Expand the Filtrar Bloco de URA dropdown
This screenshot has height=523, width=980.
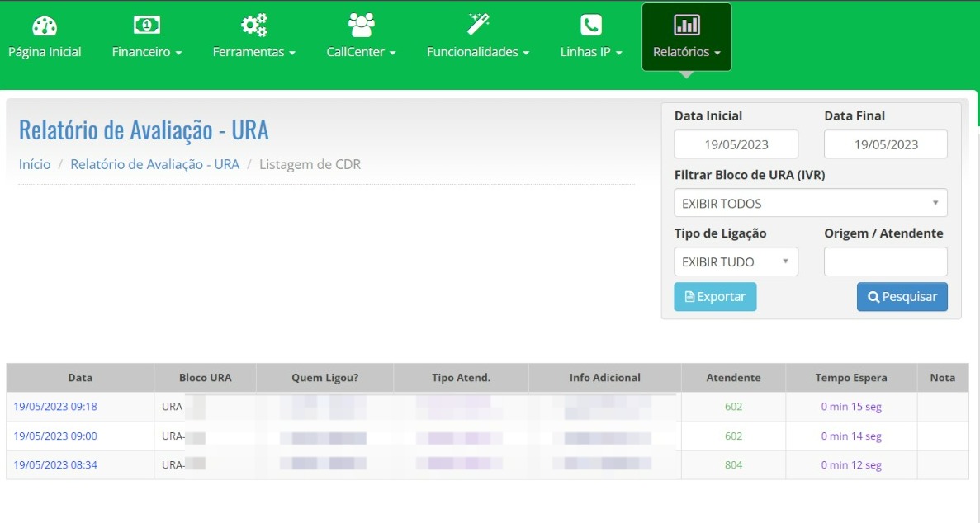coord(810,203)
